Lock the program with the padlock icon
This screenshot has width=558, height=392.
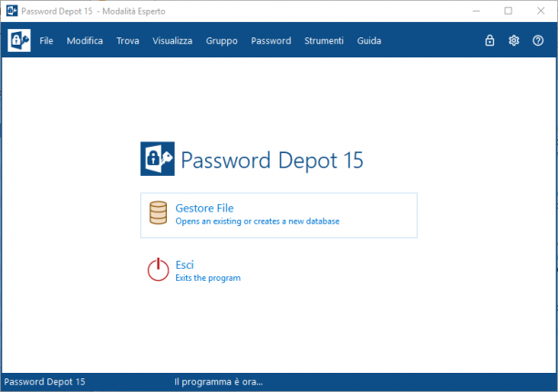tap(490, 40)
